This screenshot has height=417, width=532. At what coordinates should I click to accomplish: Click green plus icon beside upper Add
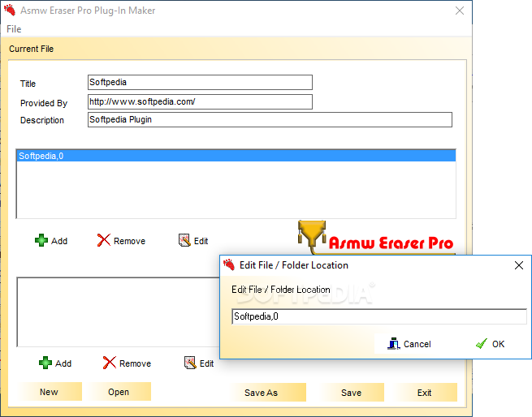click(x=41, y=240)
